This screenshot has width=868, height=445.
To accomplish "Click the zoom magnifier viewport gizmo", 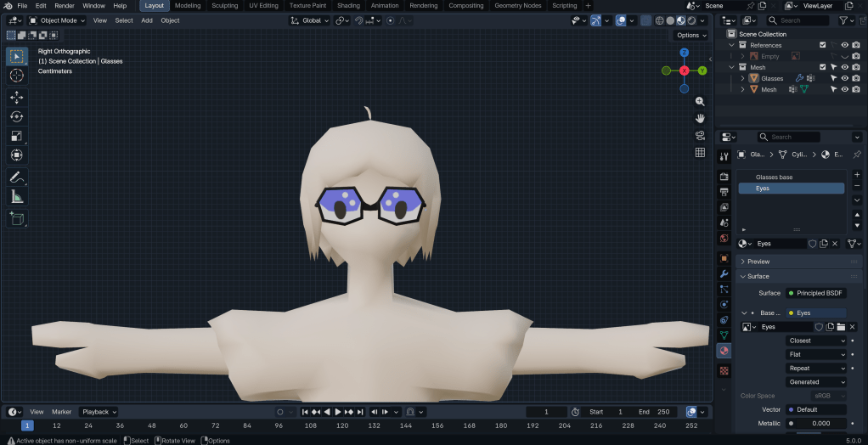I will click(x=700, y=102).
